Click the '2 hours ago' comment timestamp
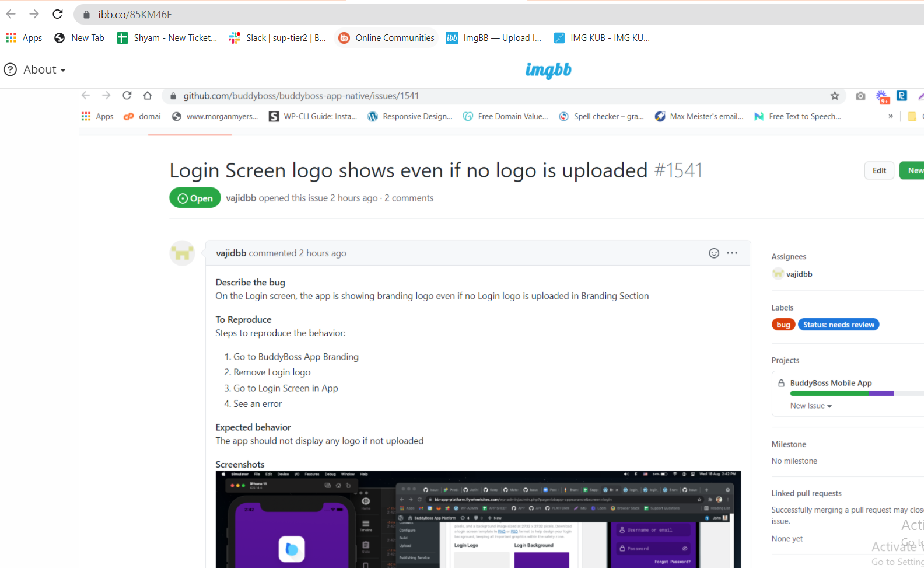The height and width of the screenshot is (568, 924). tap(323, 253)
